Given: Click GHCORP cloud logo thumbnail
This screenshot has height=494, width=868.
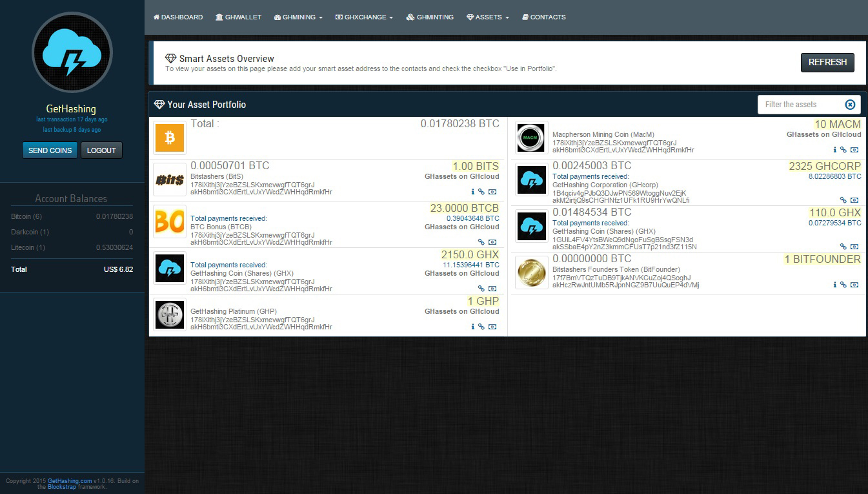Looking at the screenshot, I should pyautogui.click(x=532, y=180).
